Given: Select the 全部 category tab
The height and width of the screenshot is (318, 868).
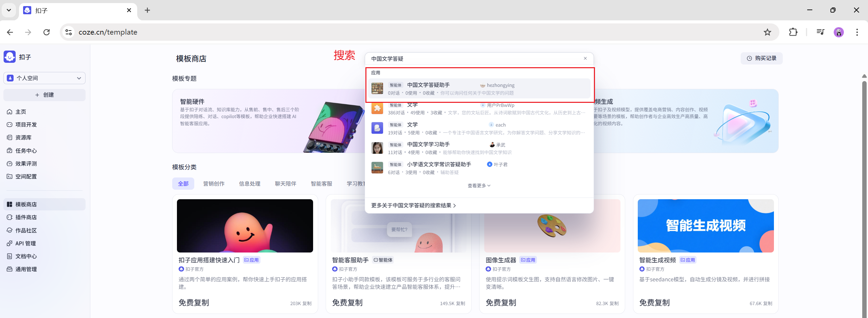Looking at the screenshot, I should (183, 184).
